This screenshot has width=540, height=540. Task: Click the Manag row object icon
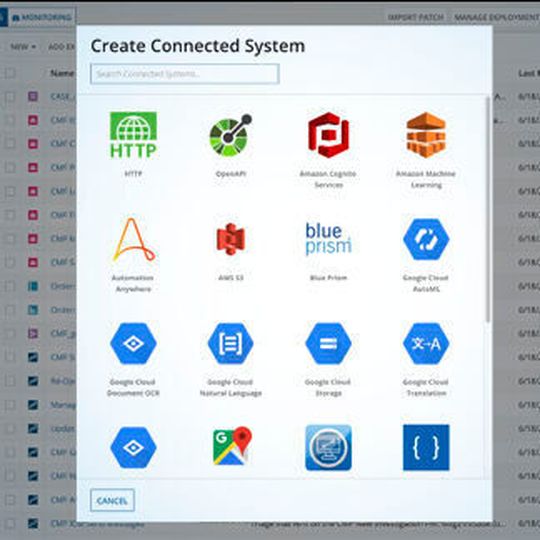(33, 405)
